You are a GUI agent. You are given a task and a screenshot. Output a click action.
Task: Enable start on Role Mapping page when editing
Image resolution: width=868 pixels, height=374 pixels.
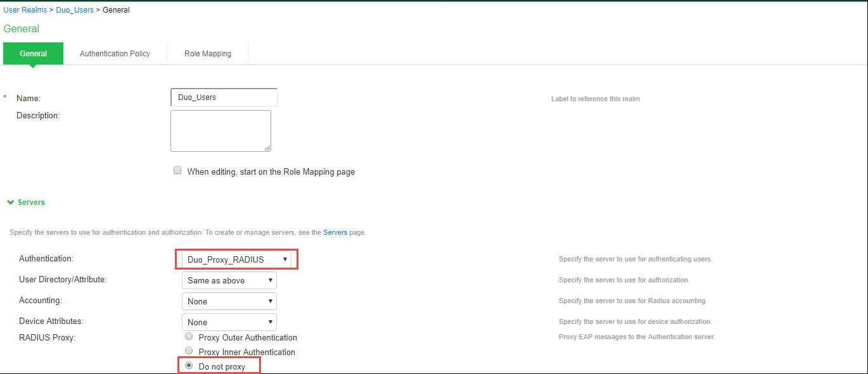tap(177, 170)
